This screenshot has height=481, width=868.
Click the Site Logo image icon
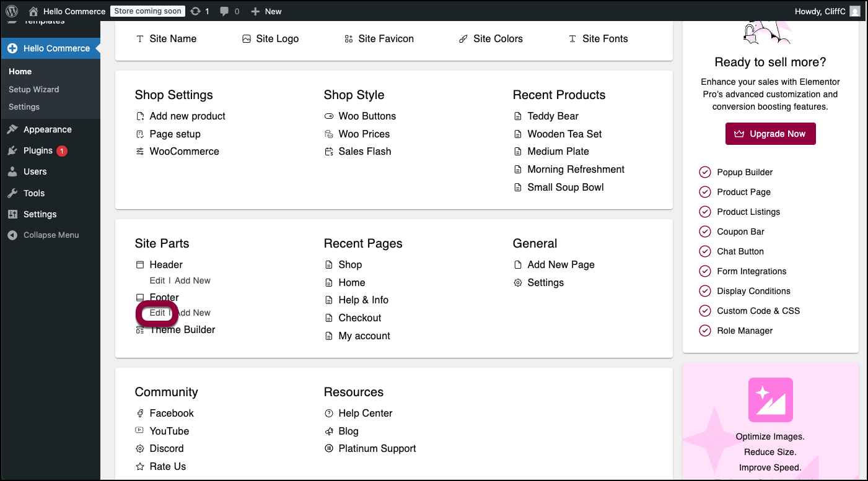click(x=247, y=38)
